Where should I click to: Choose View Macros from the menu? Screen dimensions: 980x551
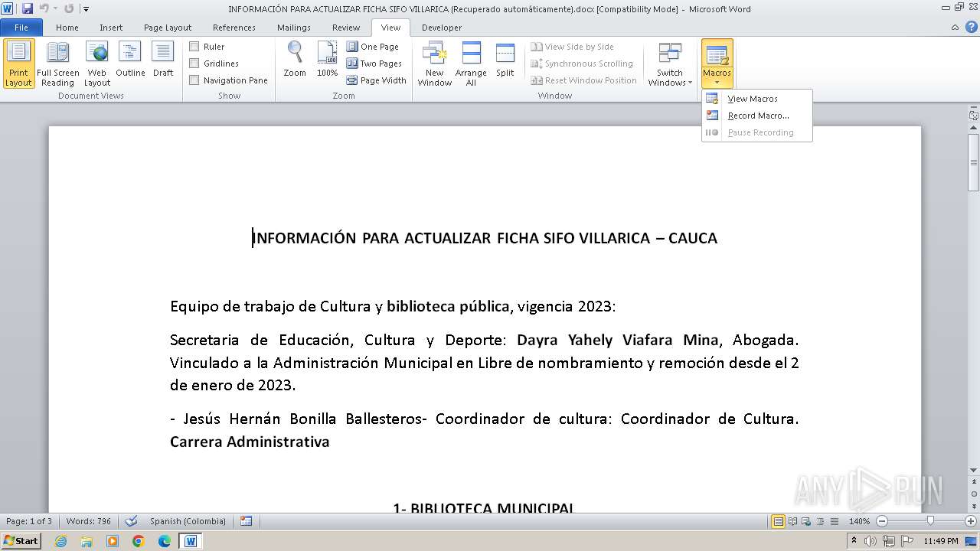(x=756, y=99)
